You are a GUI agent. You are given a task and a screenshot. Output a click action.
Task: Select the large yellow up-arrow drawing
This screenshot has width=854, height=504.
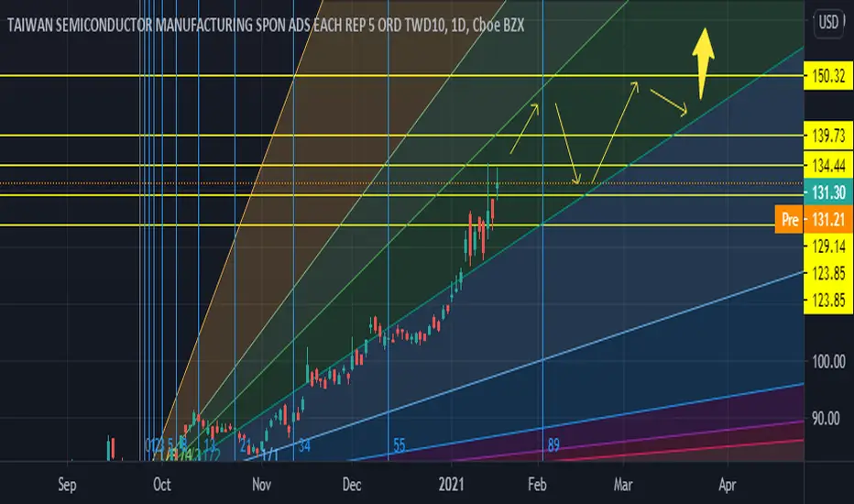pos(703,63)
